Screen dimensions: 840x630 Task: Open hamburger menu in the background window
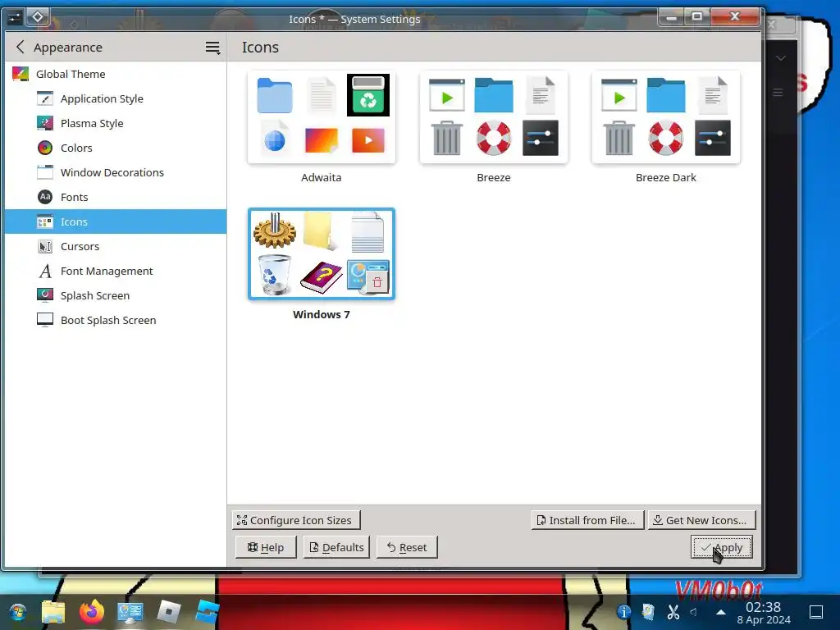point(778,93)
